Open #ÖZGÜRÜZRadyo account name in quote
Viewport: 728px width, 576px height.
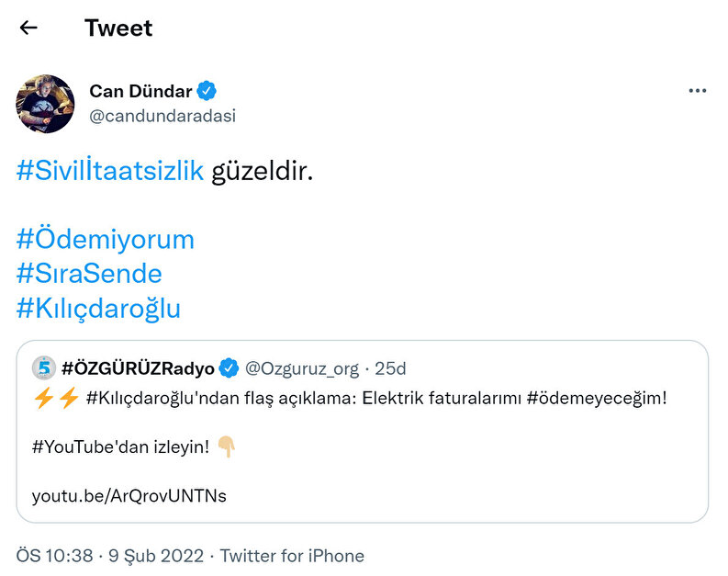[138, 368]
